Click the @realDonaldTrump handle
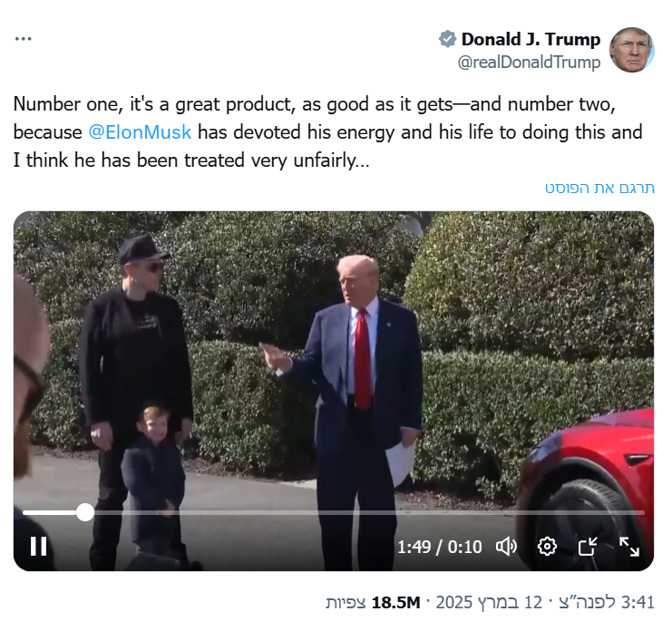Viewport: 672px width, 631px height. (530, 63)
